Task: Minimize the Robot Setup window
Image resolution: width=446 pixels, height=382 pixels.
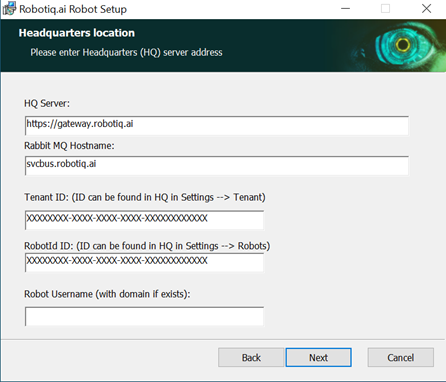Action: pos(346,9)
